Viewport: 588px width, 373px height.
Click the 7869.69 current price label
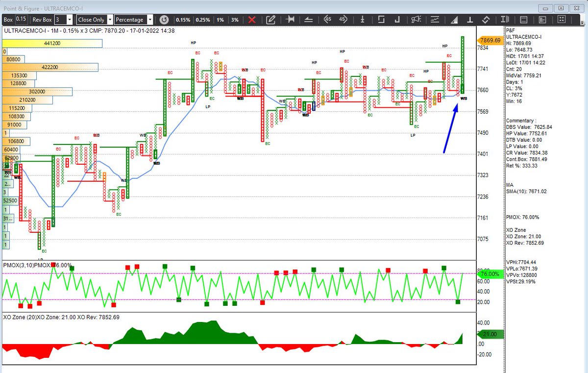coord(490,40)
